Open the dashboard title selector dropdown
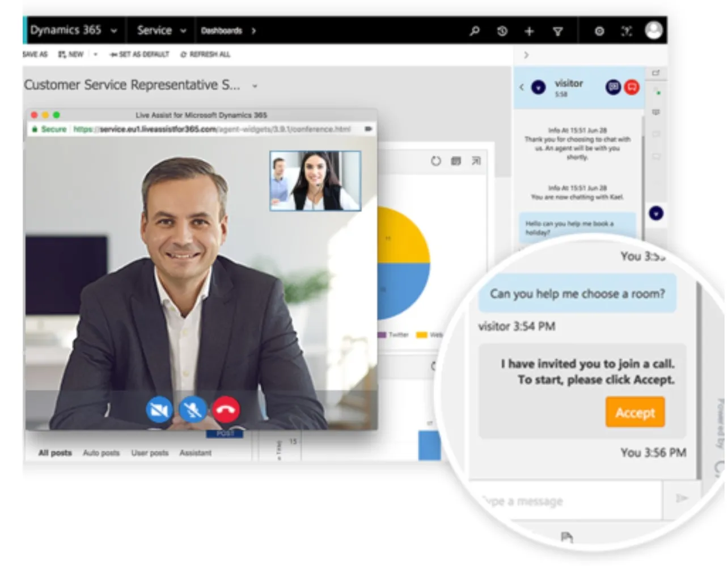Screen dimensions: 728x566 [x=255, y=86]
